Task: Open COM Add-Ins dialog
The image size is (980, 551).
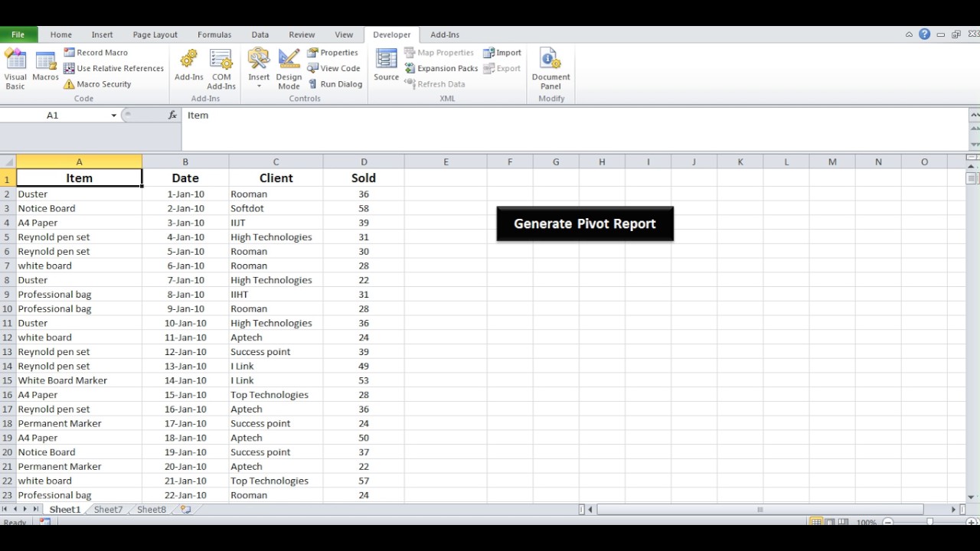Action: tap(221, 70)
